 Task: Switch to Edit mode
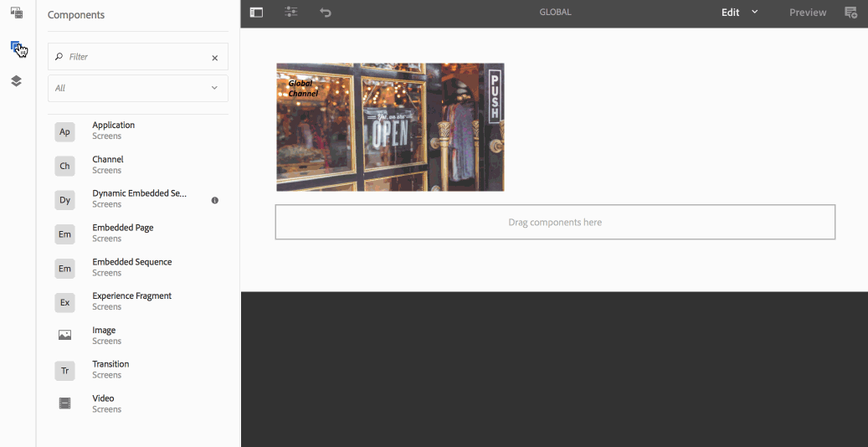pyautogui.click(x=730, y=13)
